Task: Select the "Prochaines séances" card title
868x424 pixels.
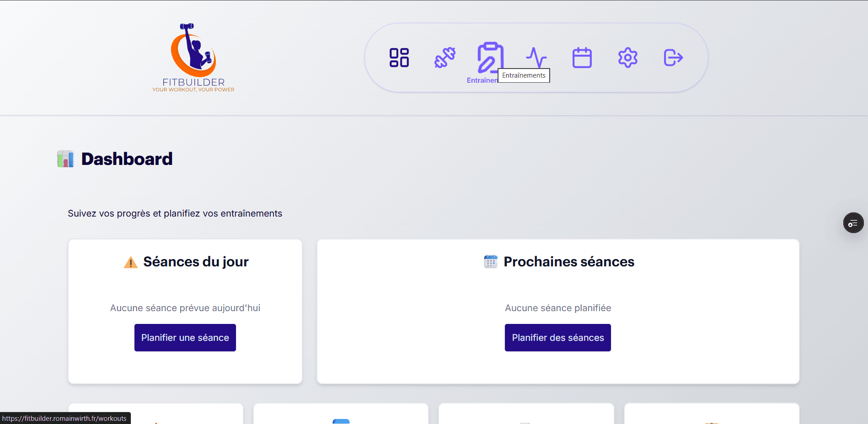Action: pos(569,262)
